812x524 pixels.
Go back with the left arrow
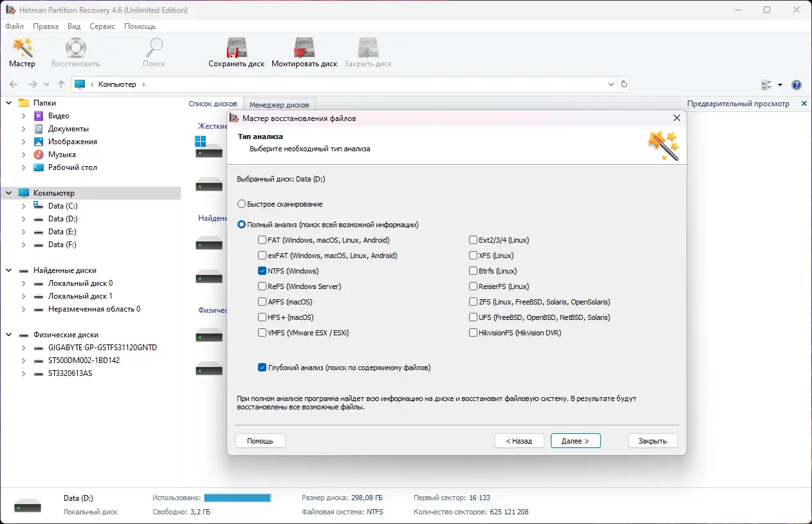click(14, 84)
